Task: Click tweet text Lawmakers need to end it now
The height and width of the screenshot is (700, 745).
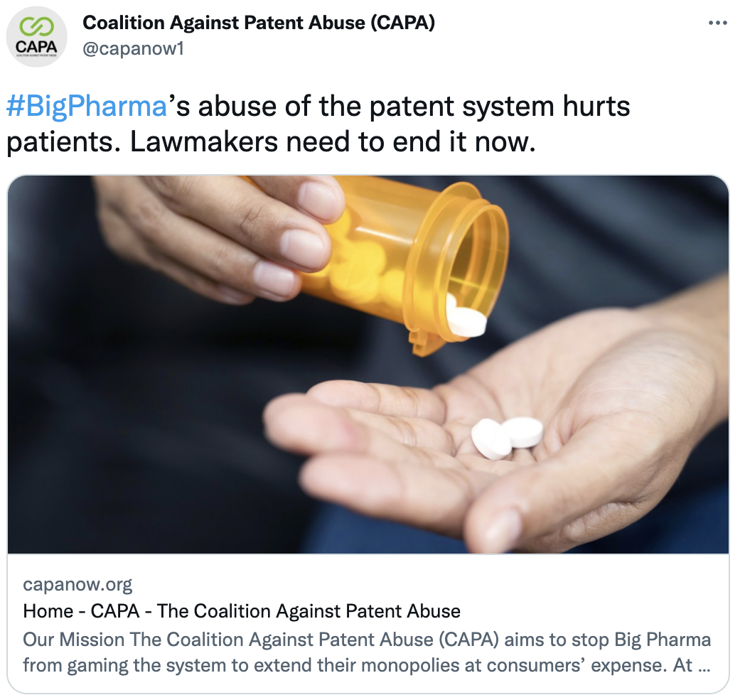Action: (x=333, y=141)
